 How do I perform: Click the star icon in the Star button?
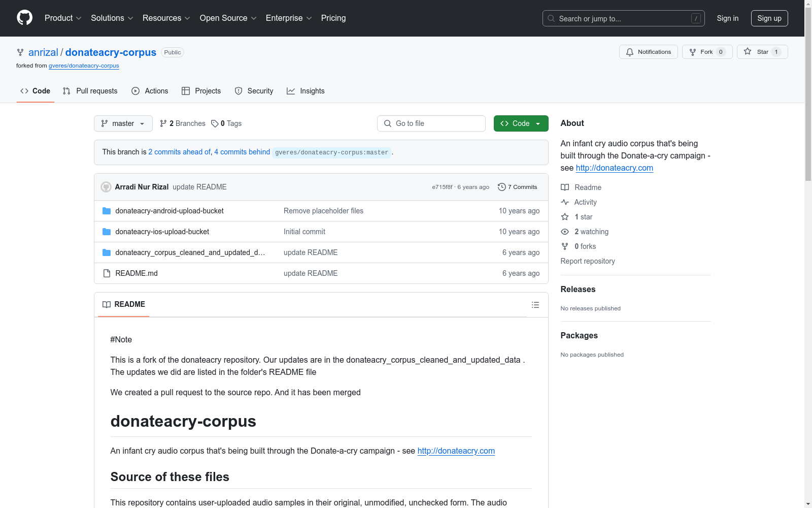click(748, 51)
